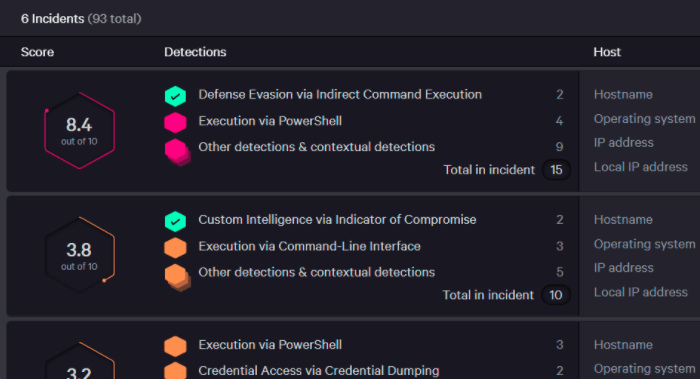
Task: Click count 9 in the 8.4 incident
Action: click(x=559, y=147)
